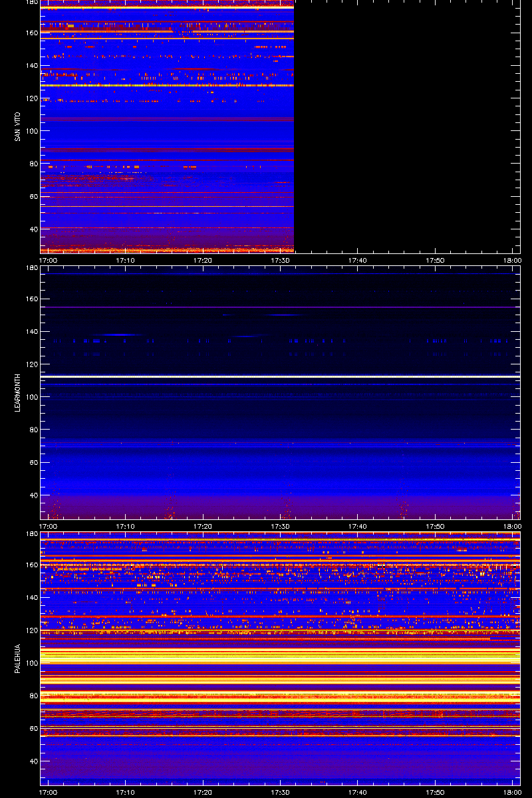This screenshot has width=532, height=798.
Task: Pick the 80 tick on Palehua axis
Action: pyautogui.click(x=33, y=696)
